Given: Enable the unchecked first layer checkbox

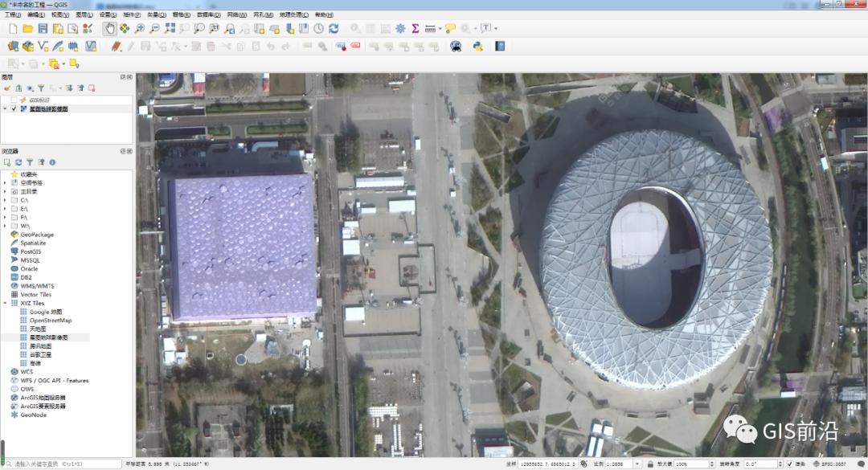Looking at the screenshot, I should (14, 100).
